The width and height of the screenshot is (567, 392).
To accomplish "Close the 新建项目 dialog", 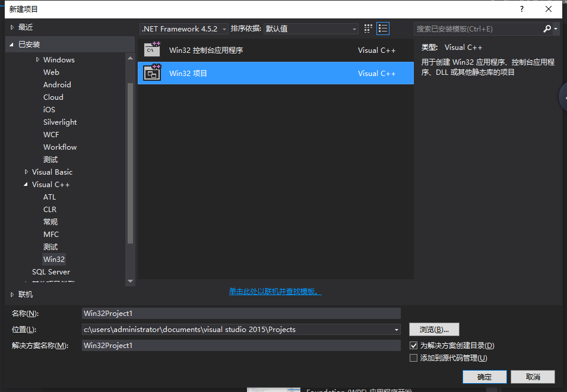I will click(548, 9).
